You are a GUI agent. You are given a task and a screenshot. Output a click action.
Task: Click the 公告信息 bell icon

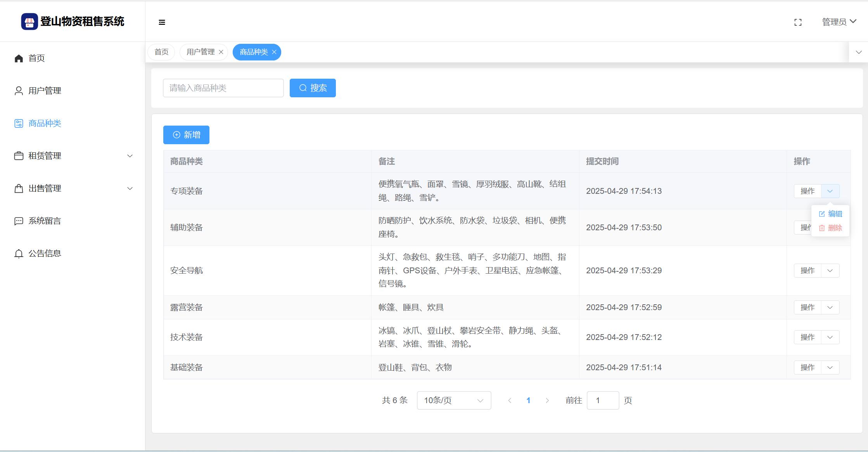pos(19,254)
